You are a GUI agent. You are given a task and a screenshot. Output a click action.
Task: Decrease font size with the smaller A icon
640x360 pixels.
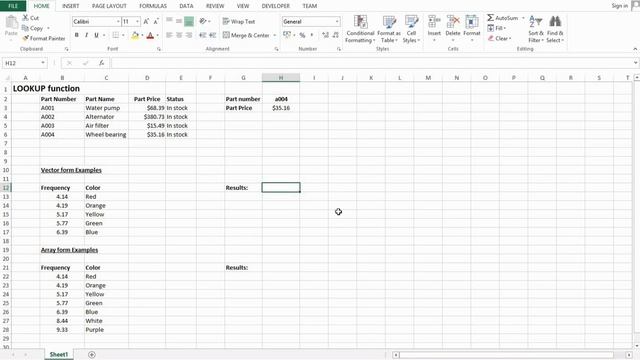[156, 21]
